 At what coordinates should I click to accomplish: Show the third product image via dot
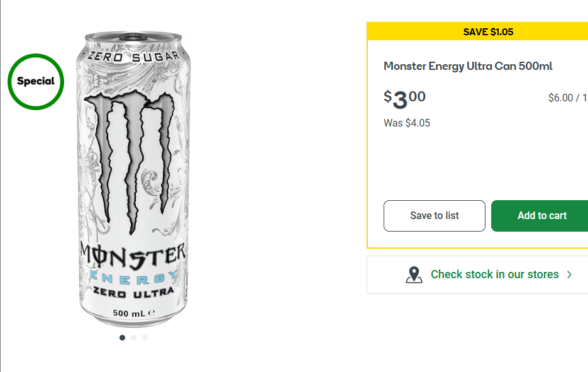pos(145,338)
